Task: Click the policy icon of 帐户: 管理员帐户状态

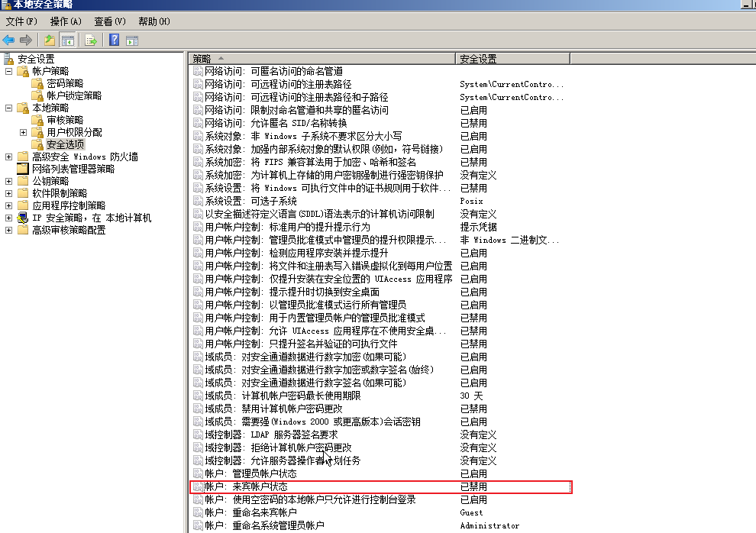Action: 198,473
